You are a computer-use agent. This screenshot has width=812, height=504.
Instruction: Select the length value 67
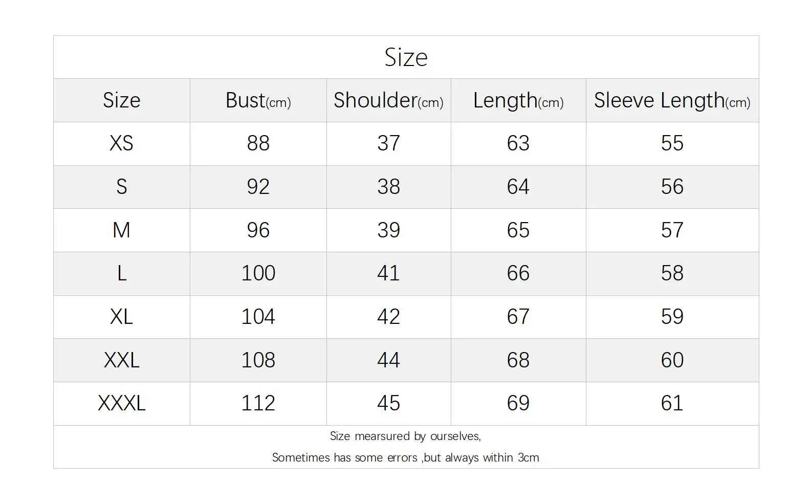[x=518, y=317]
